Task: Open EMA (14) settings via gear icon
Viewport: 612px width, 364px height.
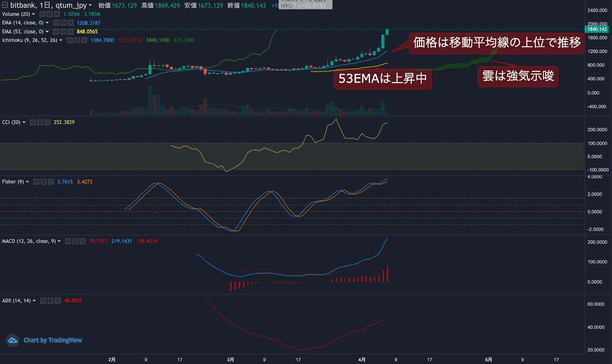Action: (63, 23)
